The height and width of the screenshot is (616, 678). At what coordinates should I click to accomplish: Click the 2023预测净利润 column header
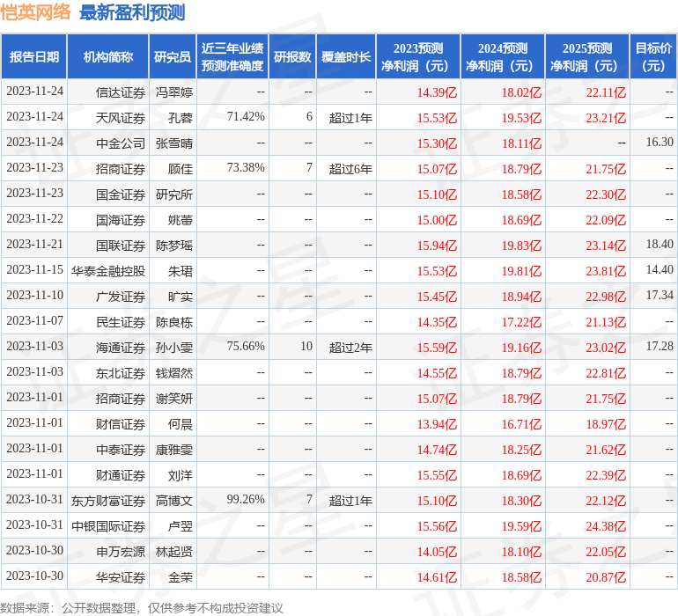(x=418, y=57)
